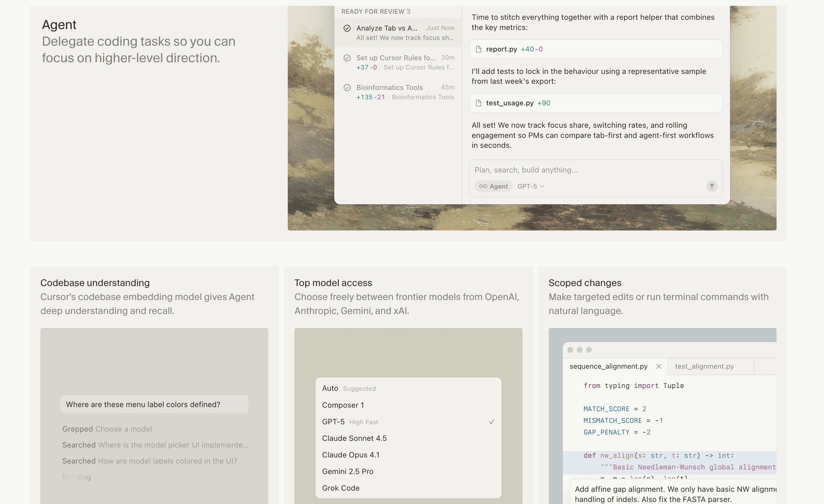Open the sequence_alignment.py tab

click(609, 366)
